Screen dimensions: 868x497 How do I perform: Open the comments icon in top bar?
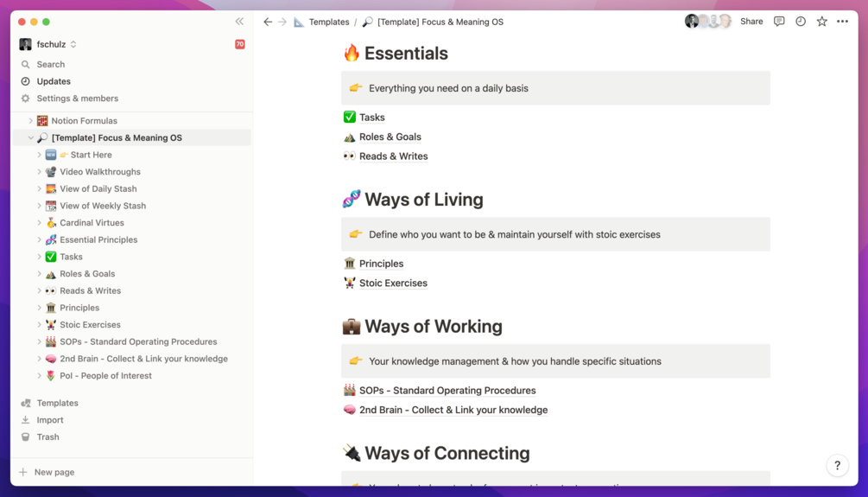(779, 22)
